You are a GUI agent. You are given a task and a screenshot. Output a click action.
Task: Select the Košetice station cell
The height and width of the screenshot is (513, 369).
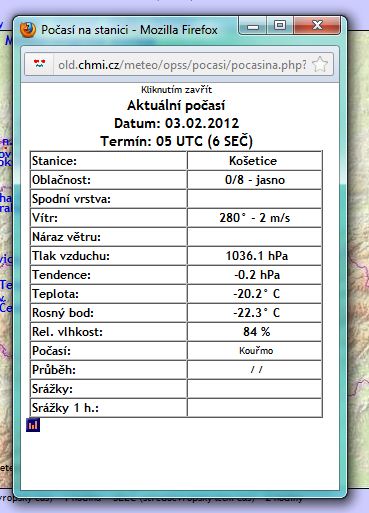click(x=255, y=161)
